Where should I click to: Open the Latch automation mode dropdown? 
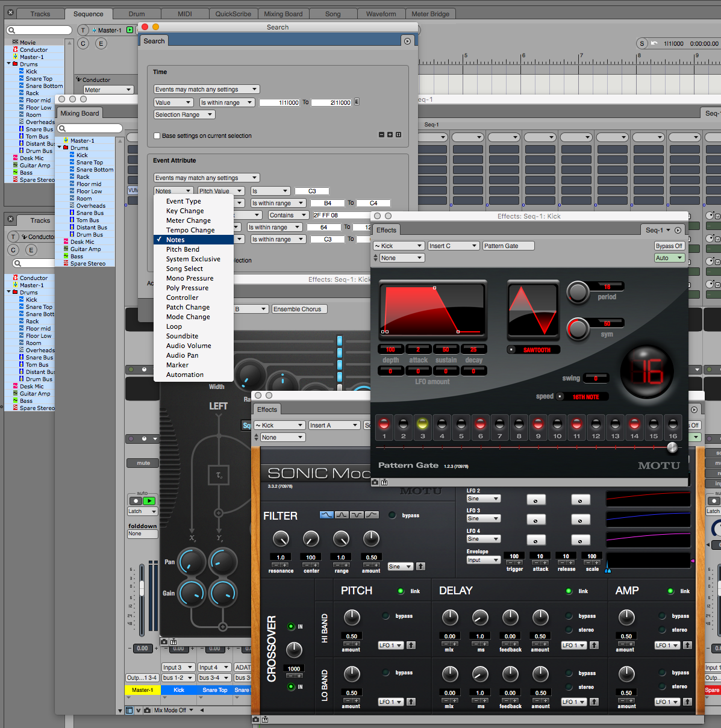(142, 511)
